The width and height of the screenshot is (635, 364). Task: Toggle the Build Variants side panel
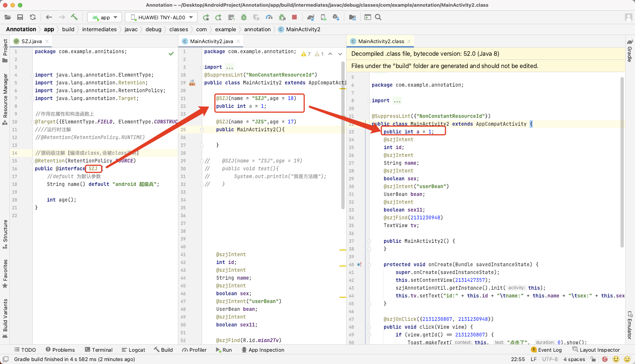coord(5,318)
